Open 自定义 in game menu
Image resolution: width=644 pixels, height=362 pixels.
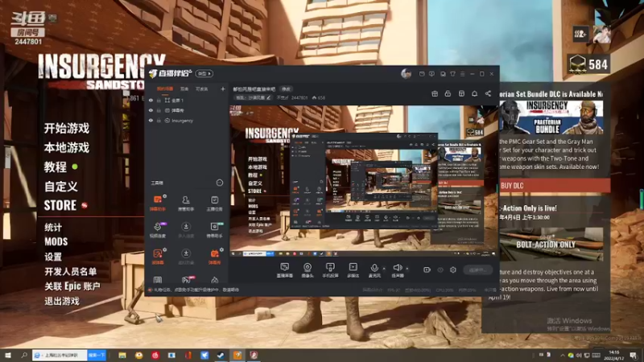point(61,187)
